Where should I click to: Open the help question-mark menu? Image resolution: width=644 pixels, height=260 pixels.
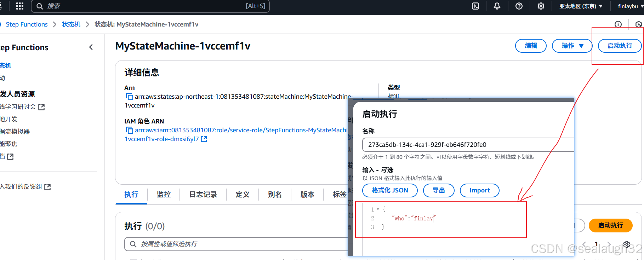pyautogui.click(x=519, y=6)
